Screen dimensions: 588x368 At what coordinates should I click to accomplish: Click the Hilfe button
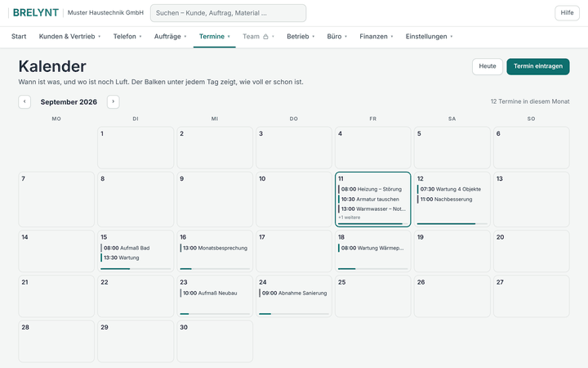(x=567, y=13)
